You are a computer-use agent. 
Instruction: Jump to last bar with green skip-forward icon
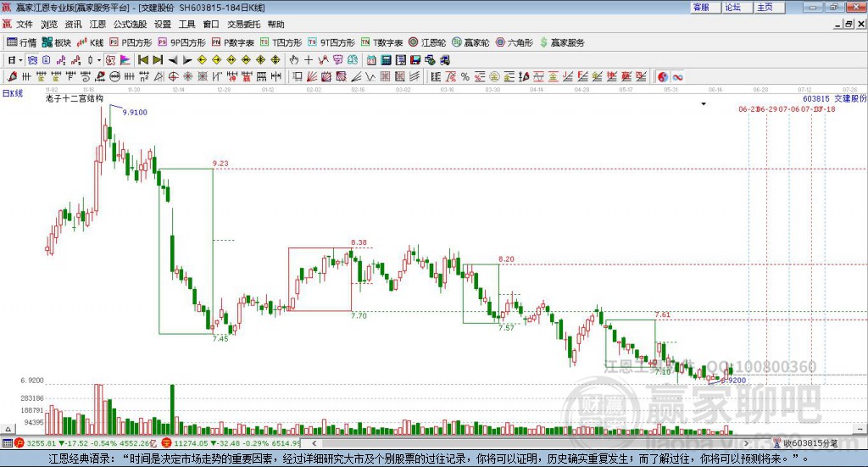(159, 60)
